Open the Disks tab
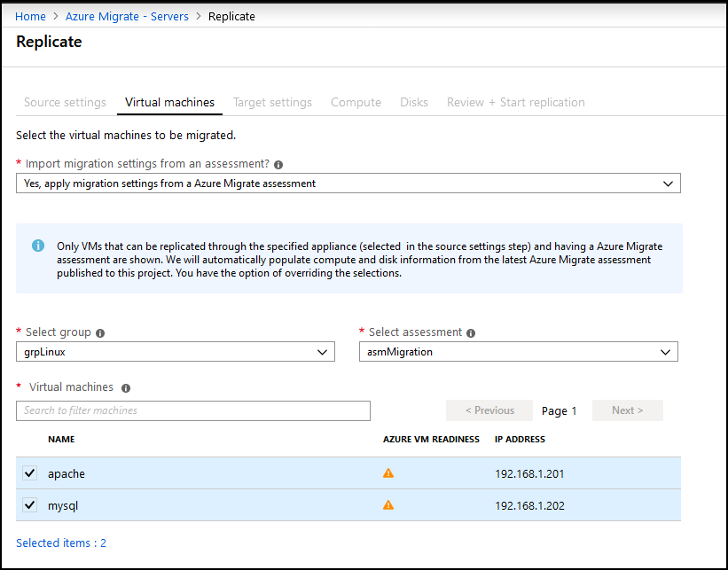Image resolution: width=728 pixels, height=570 pixels. pyautogui.click(x=414, y=102)
